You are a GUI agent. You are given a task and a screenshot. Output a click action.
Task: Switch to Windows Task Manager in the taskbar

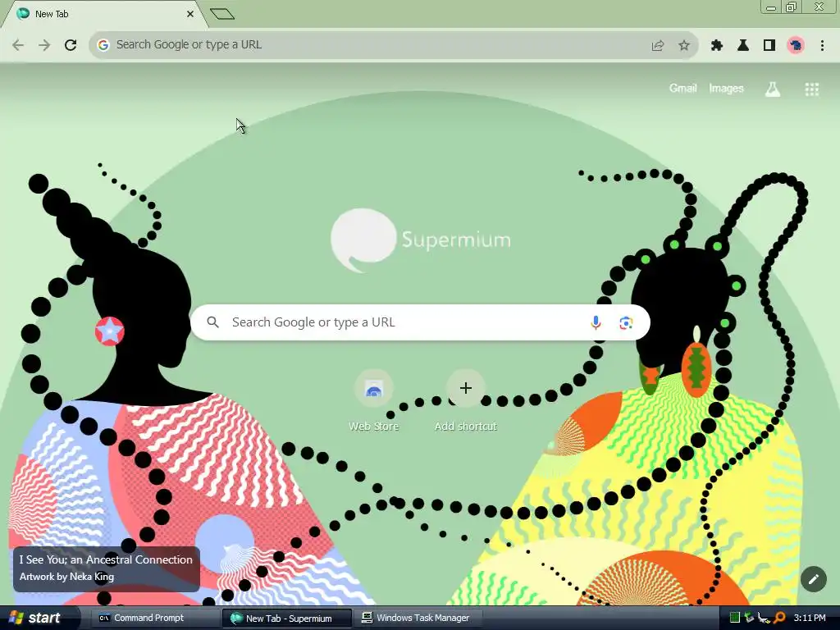tap(419, 619)
